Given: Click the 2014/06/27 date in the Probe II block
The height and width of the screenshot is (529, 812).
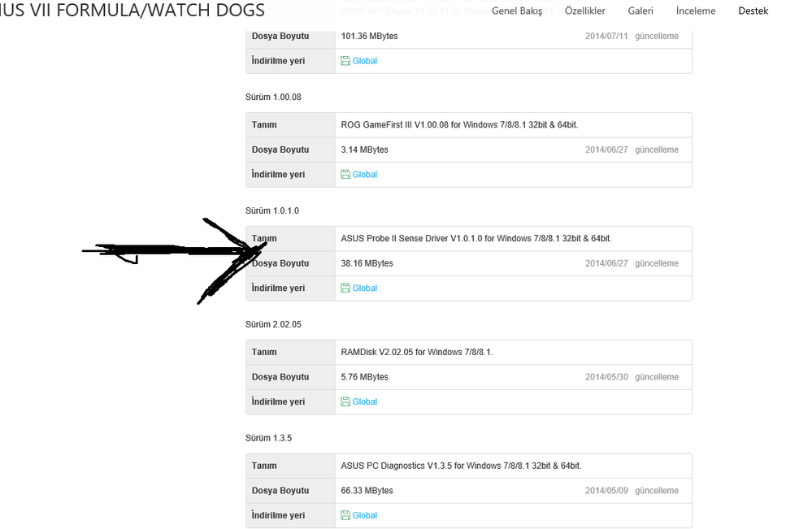Looking at the screenshot, I should [x=606, y=263].
